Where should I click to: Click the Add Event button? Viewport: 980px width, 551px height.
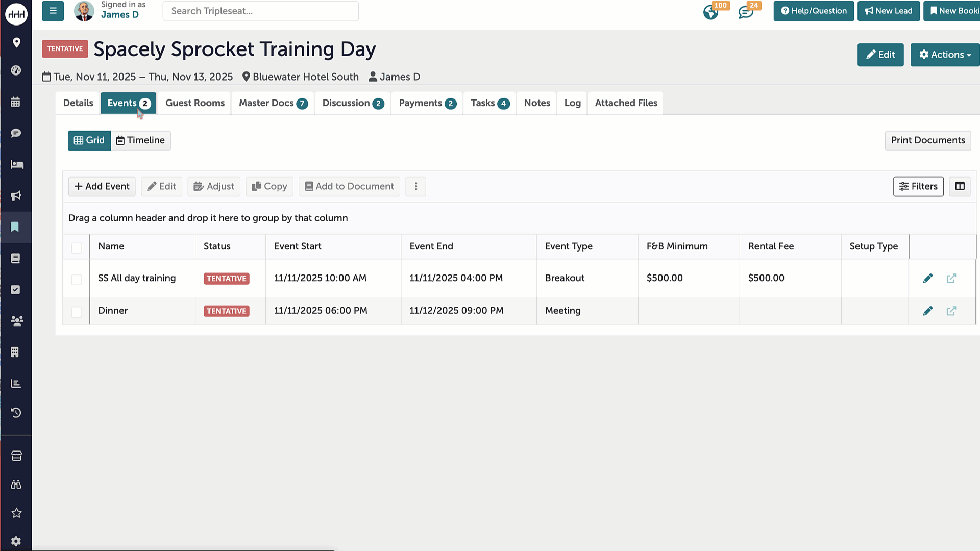pos(102,186)
